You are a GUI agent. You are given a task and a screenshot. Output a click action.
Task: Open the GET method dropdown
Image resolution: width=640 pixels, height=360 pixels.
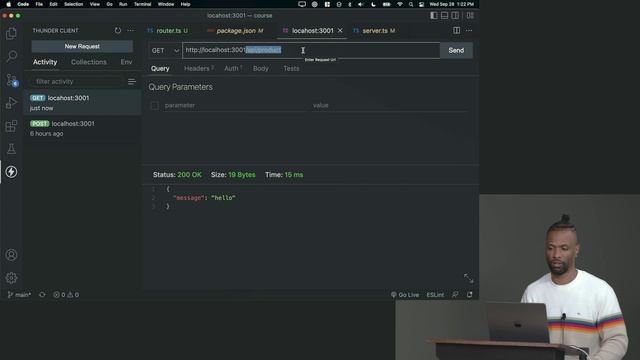point(165,50)
